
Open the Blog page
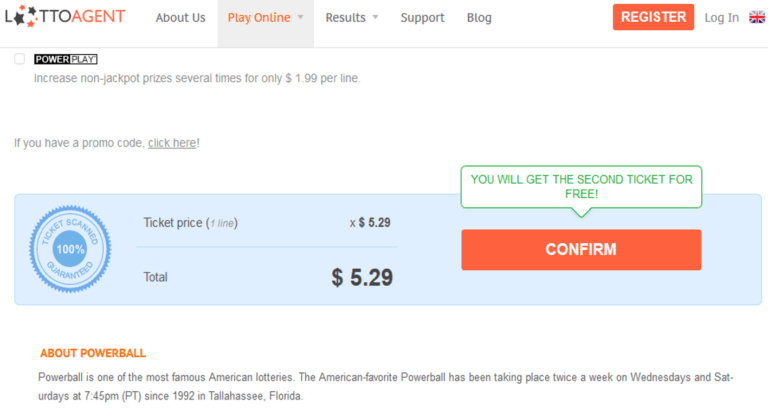point(479,18)
